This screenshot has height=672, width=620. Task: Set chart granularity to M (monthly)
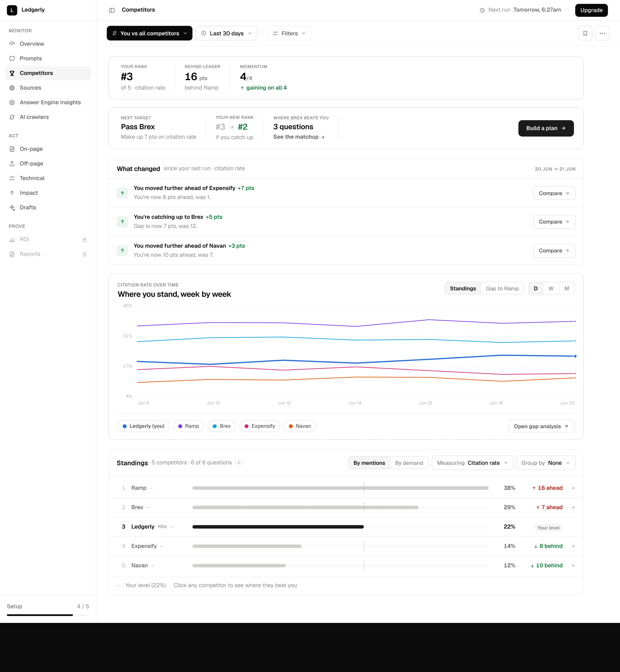click(567, 288)
